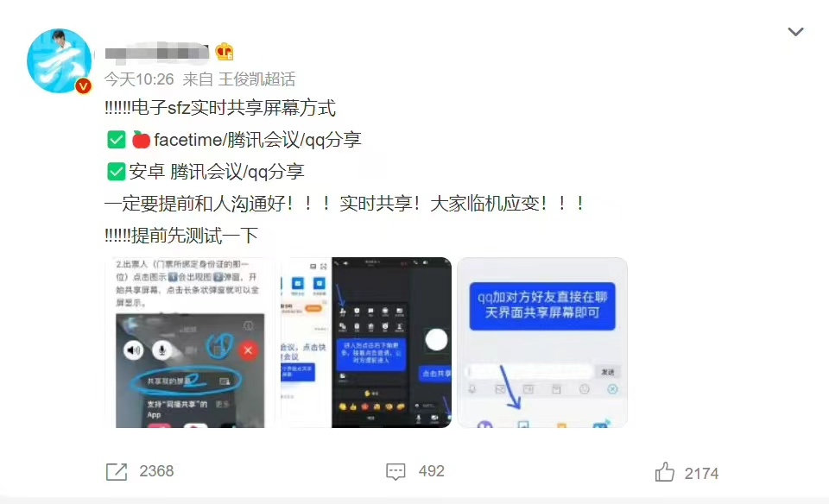
Task: Open the post options chevron menu
Action: pyautogui.click(x=795, y=32)
